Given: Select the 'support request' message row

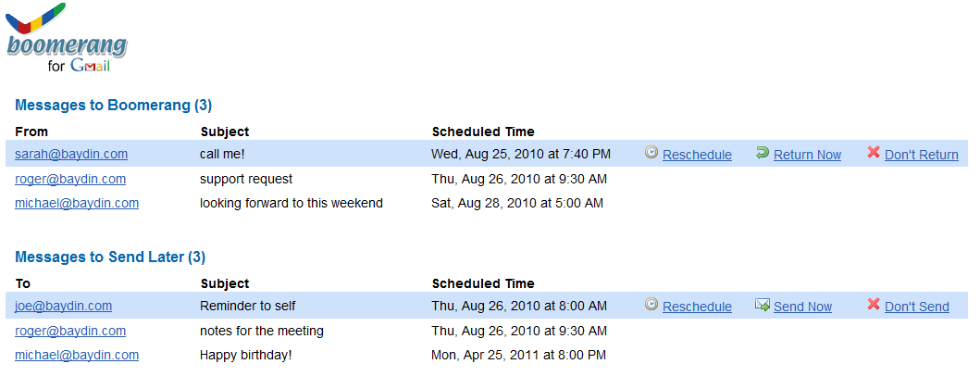Looking at the screenshot, I should click(486, 179).
